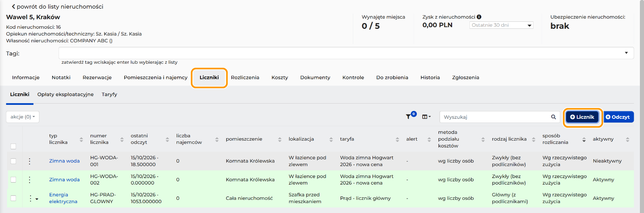
Task: Sort by liczba najemców column
Action: [216, 139]
